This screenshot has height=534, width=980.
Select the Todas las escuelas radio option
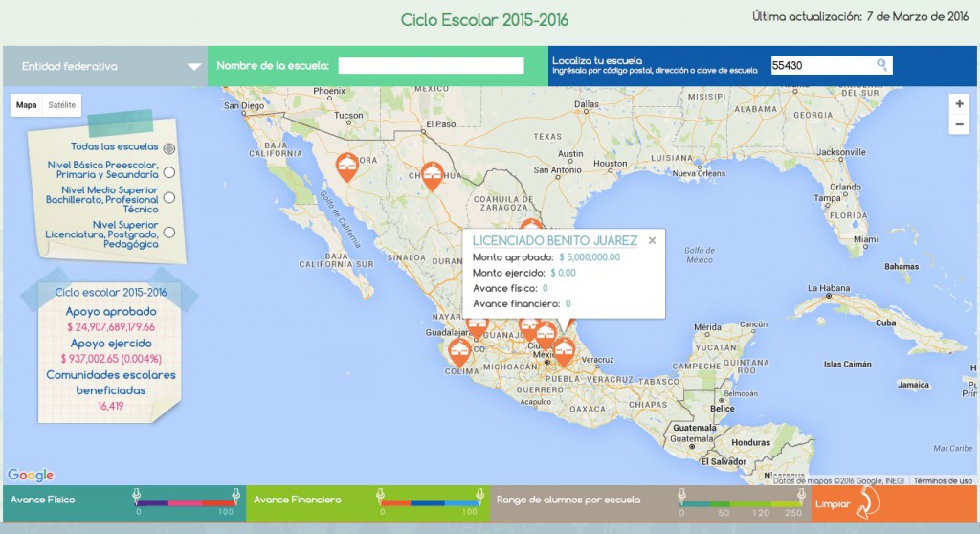[x=169, y=147]
